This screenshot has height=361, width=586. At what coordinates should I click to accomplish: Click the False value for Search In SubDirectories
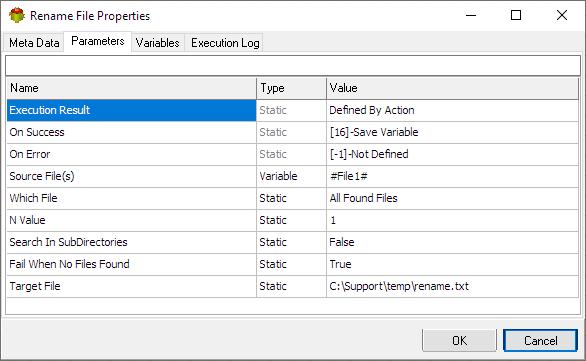pos(452,243)
